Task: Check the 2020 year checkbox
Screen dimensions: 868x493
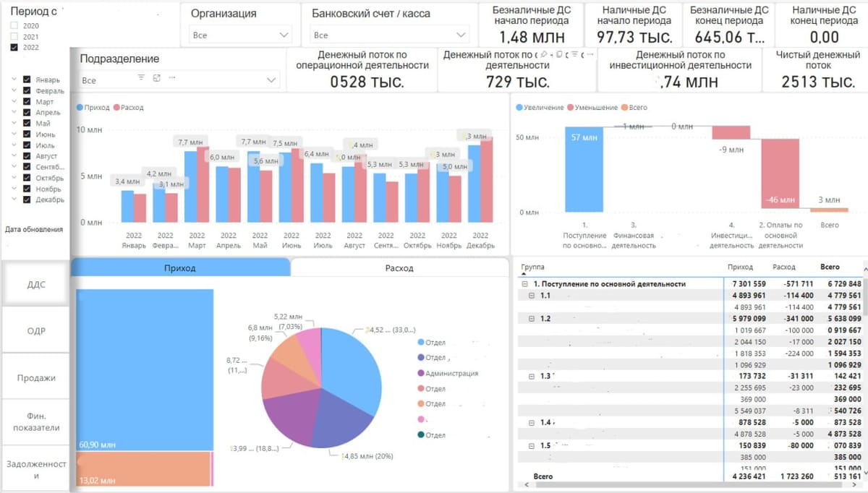Action: (14, 25)
